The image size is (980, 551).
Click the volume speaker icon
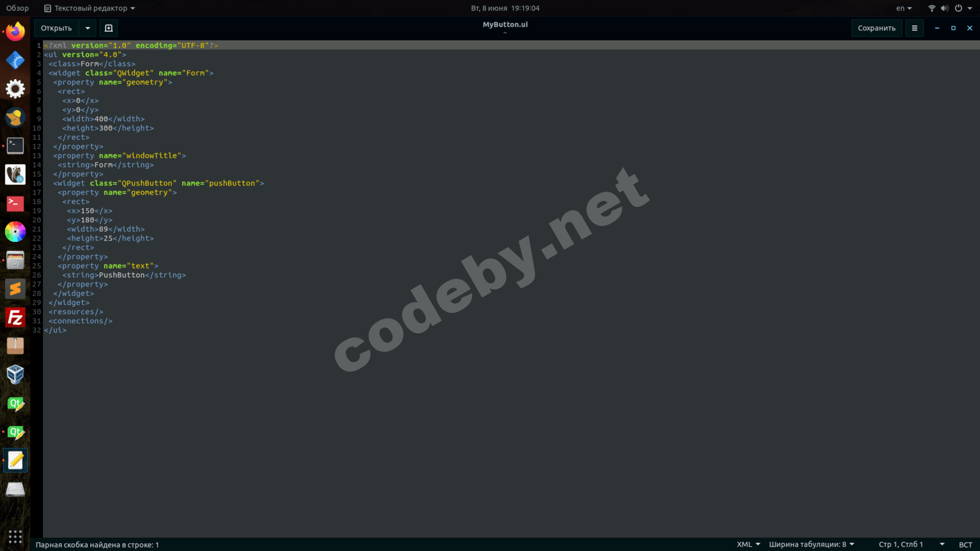click(944, 8)
